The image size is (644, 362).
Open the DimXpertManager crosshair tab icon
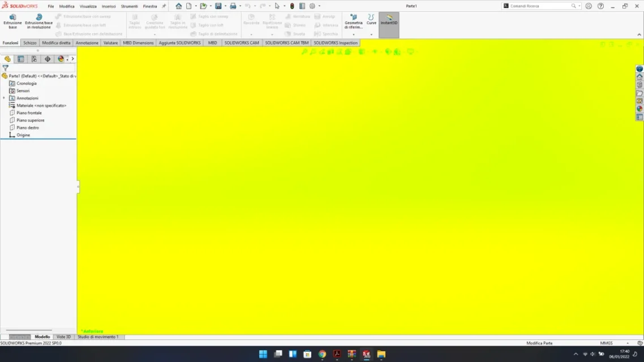[x=48, y=59]
